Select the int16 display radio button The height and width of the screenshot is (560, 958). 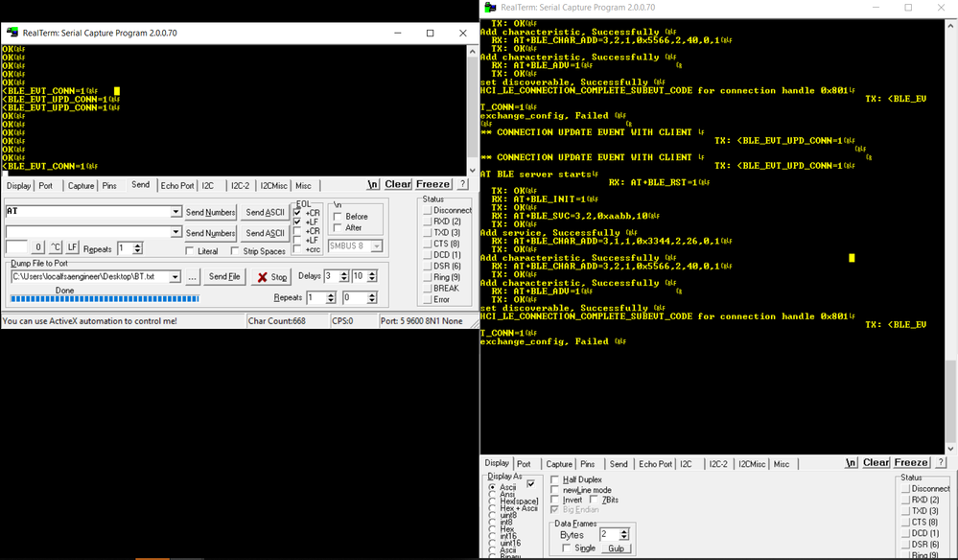pyautogui.click(x=493, y=536)
